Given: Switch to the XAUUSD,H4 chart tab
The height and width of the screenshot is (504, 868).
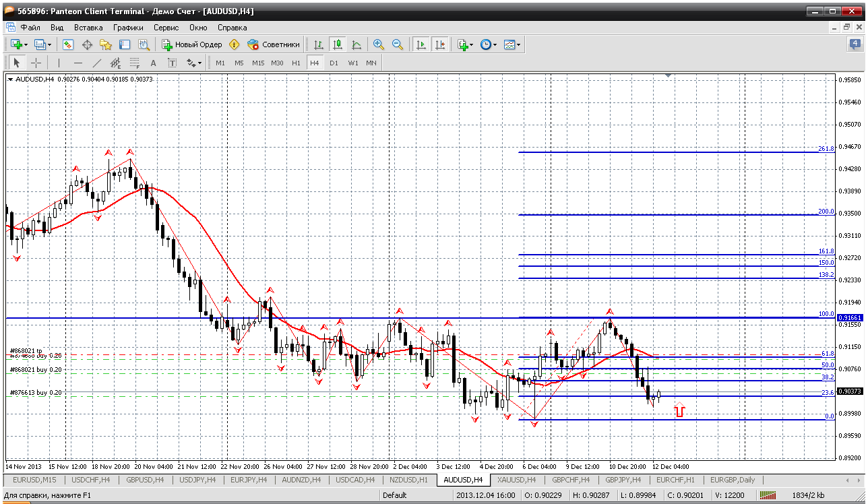Looking at the screenshot, I should click(517, 480).
